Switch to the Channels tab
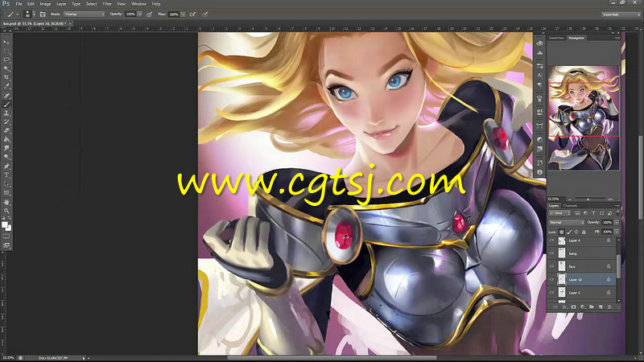The height and width of the screenshot is (362, 644). point(570,206)
